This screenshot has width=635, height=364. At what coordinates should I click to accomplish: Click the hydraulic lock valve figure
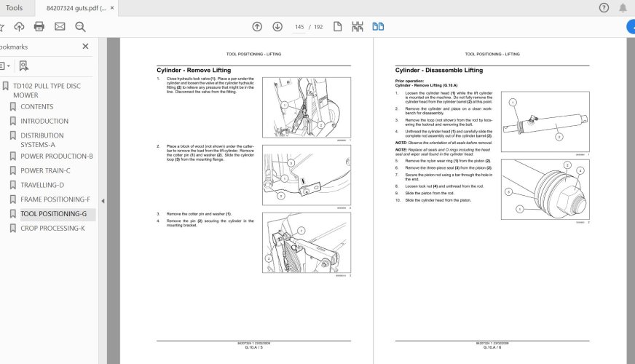307,107
